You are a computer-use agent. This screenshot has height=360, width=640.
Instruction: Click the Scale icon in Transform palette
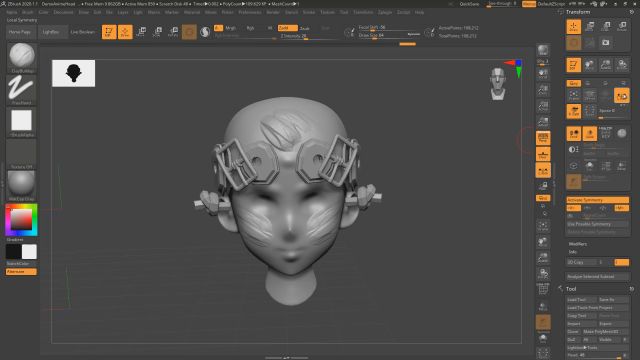click(x=606, y=27)
